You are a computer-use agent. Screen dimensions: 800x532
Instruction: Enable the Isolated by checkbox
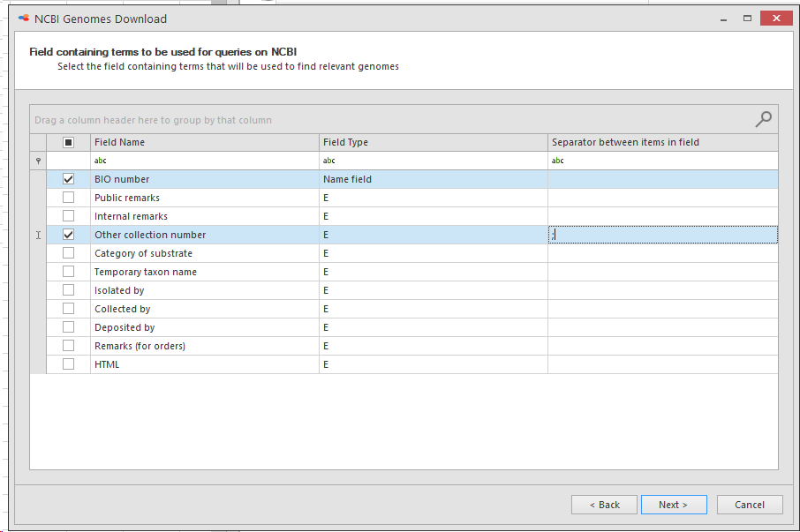pyautogui.click(x=68, y=290)
